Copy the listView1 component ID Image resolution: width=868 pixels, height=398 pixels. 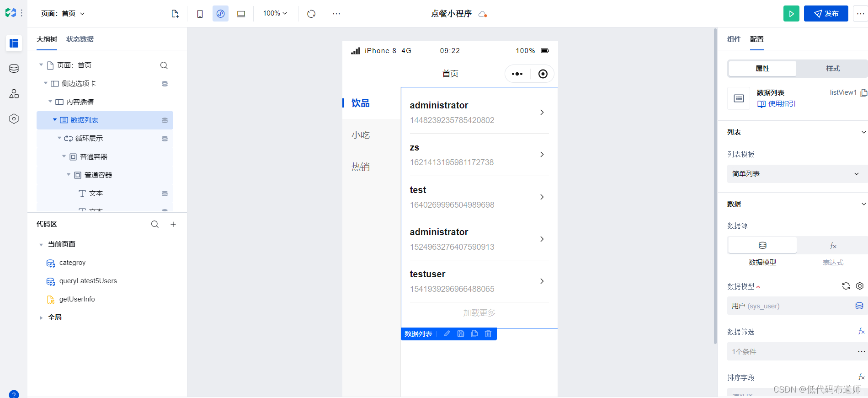tap(864, 93)
